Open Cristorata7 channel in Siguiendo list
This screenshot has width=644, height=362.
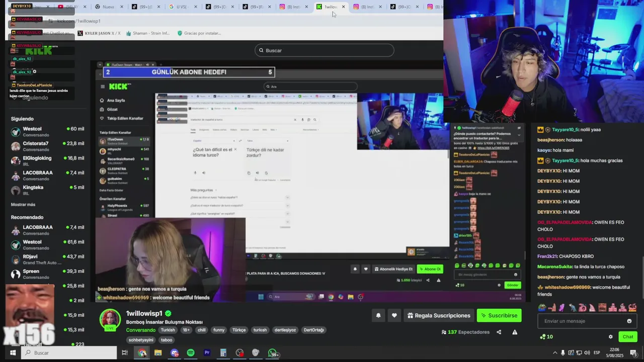click(x=48, y=146)
